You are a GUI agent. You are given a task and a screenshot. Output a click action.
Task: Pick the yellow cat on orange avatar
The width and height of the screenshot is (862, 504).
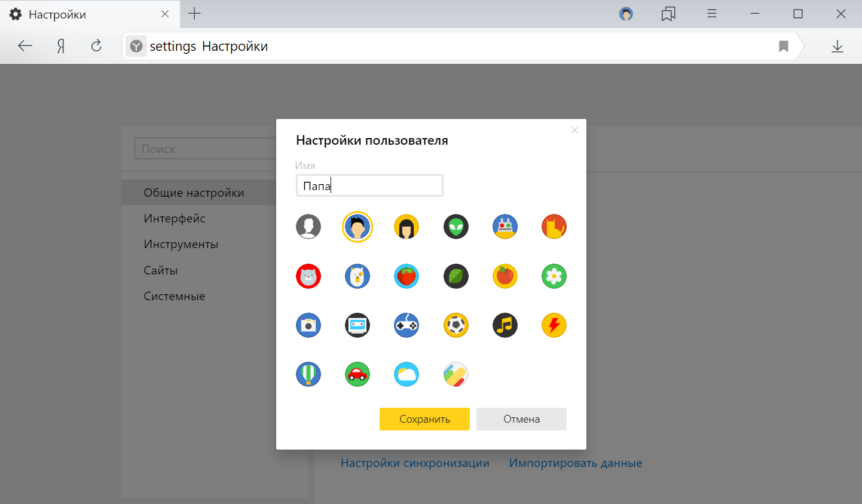[554, 227]
